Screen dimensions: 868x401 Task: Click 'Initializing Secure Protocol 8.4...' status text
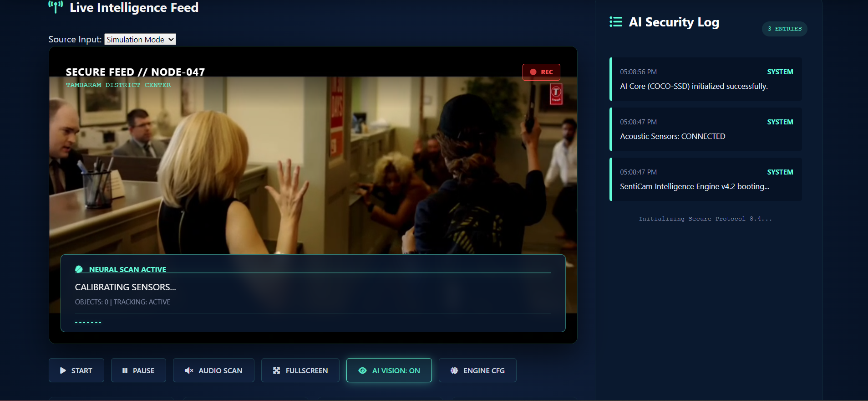pyautogui.click(x=706, y=219)
